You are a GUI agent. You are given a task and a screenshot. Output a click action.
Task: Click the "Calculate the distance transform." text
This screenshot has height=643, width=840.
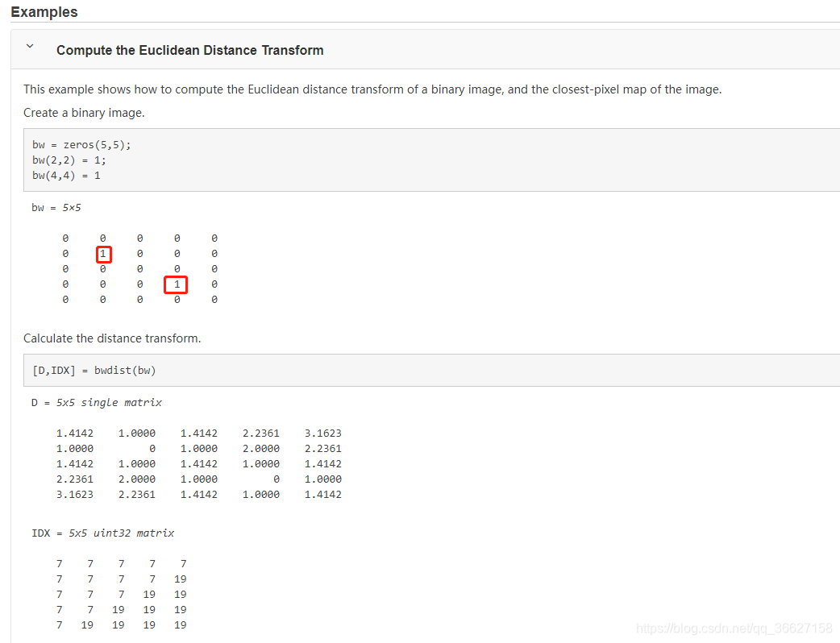pos(112,338)
